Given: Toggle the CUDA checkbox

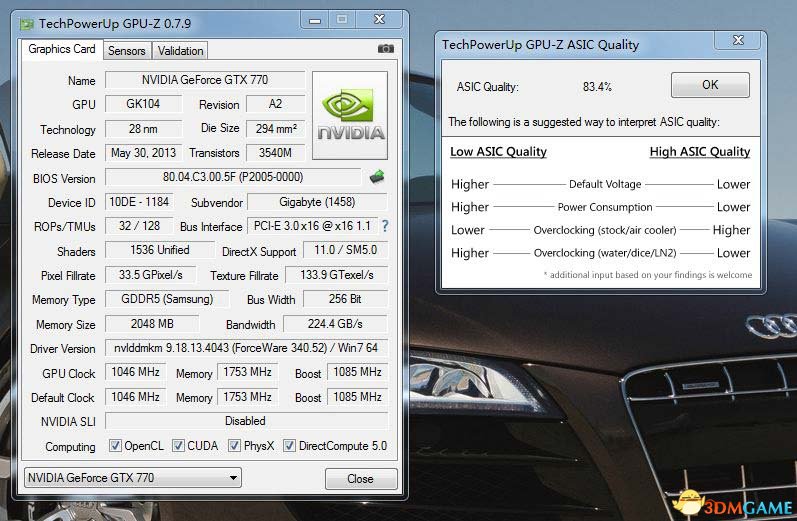Looking at the screenshot, I should [x=179, y=446].
